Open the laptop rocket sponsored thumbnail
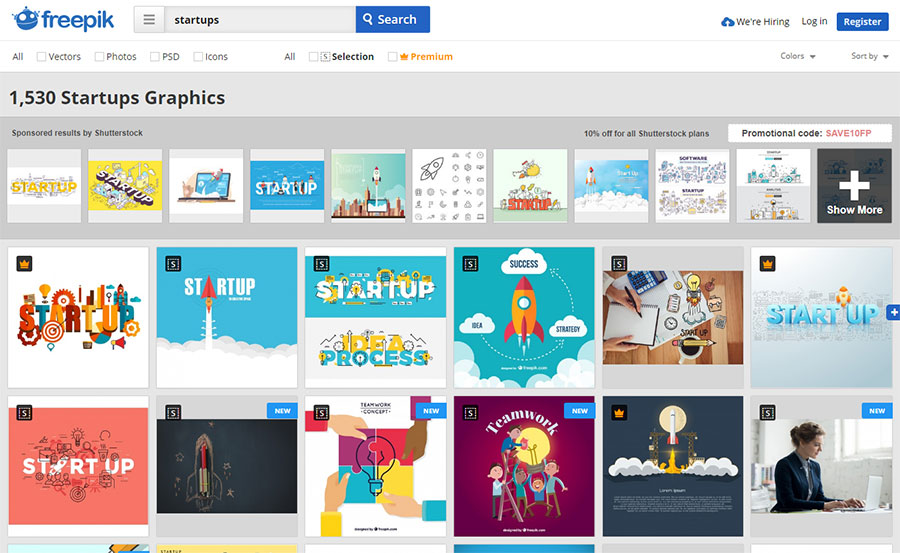900x553 pixels. pyautogui.click(x=206, y=186)
